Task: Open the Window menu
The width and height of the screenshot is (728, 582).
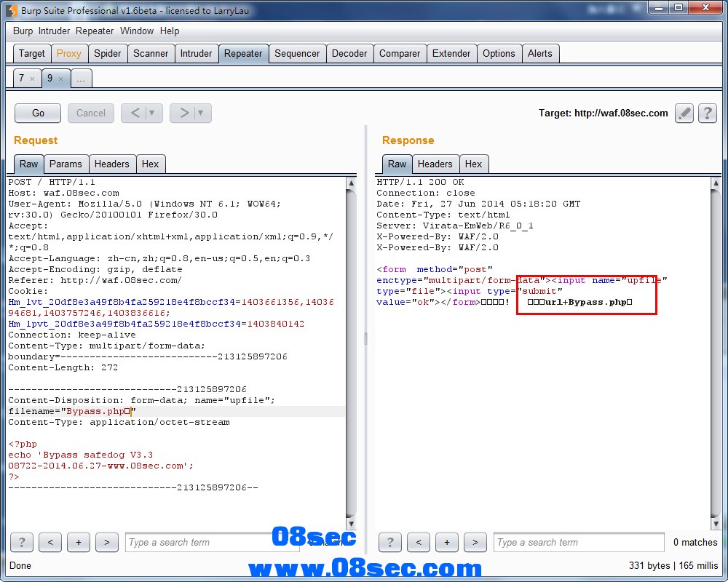Action: click(137, 31)
